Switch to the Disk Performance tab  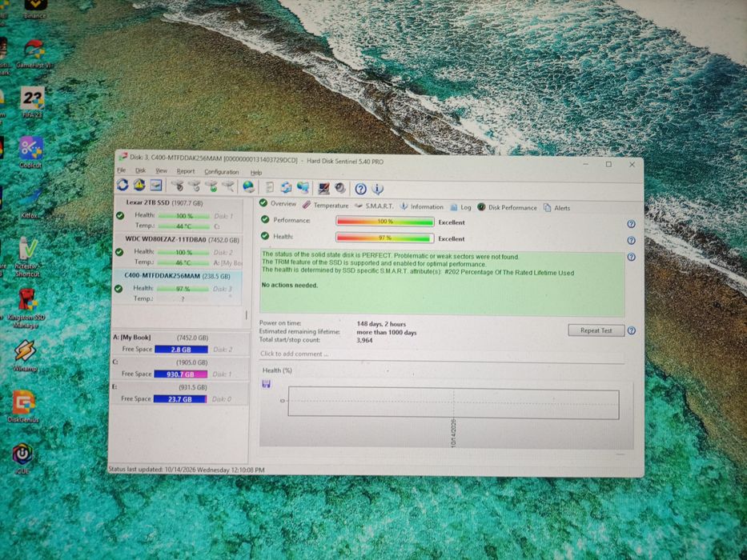507,208
